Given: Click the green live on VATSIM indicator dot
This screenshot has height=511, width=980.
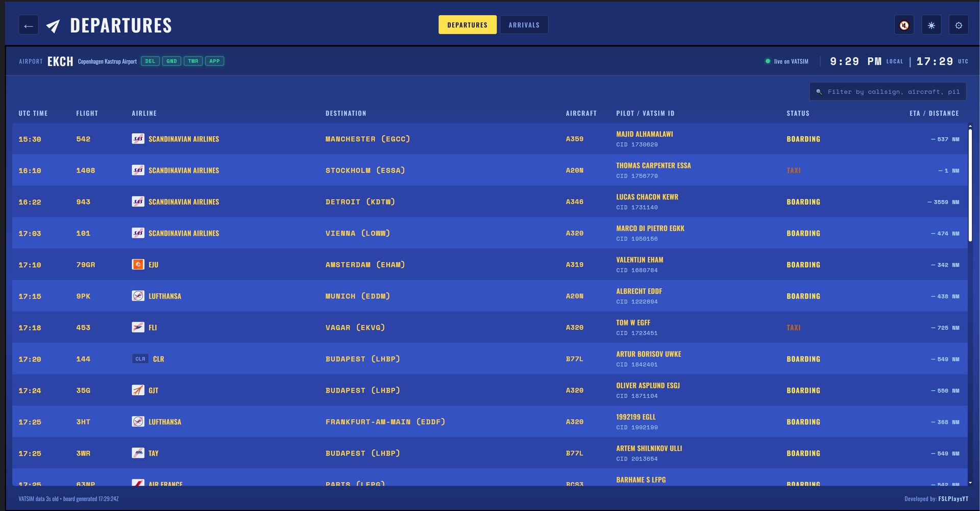Looking at the screenshot, I should coord(768,61).
